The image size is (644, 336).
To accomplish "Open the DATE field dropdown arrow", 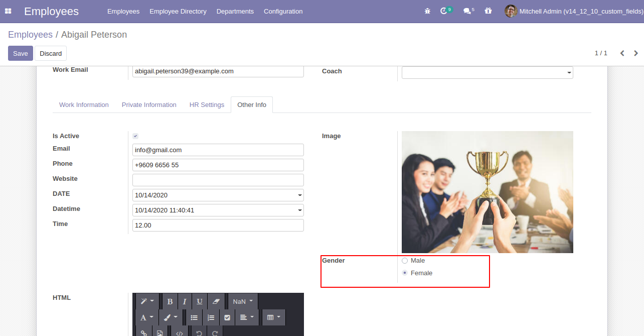I will [x=300, y=195].
